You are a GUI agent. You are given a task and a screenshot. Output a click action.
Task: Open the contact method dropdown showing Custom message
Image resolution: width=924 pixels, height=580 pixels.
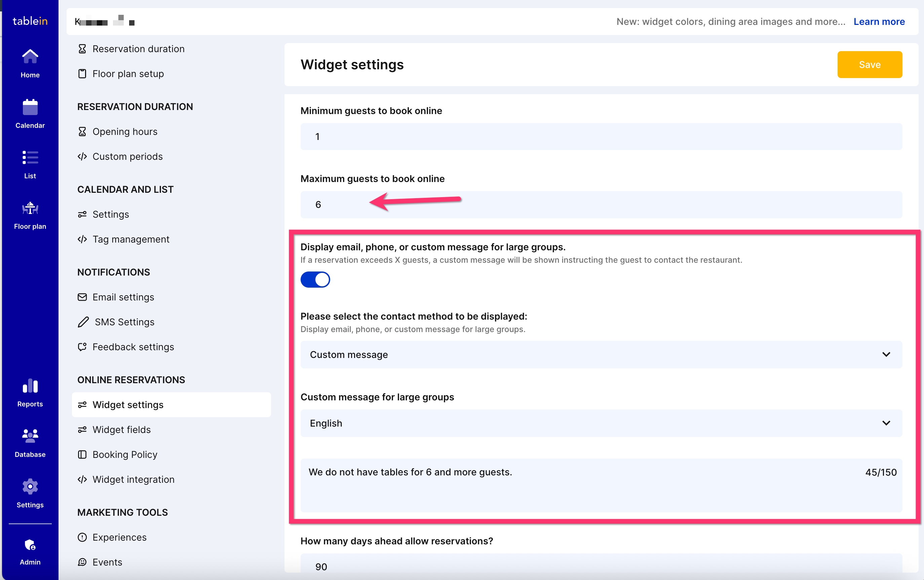coord(601,355)
